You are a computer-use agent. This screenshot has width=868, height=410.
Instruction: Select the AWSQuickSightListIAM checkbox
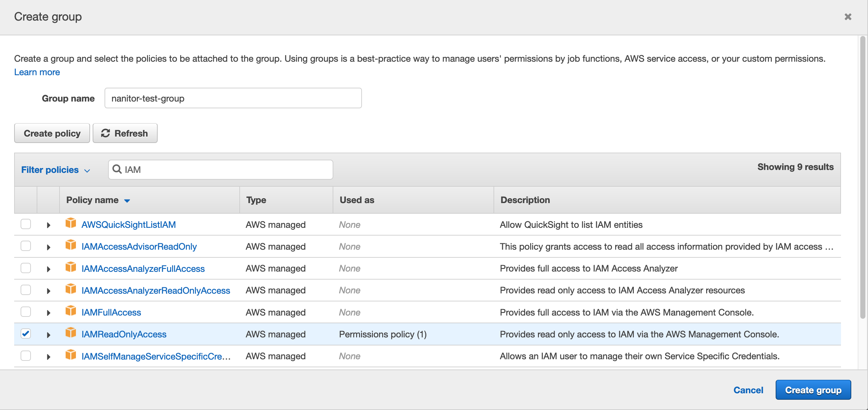pos(26,224)
